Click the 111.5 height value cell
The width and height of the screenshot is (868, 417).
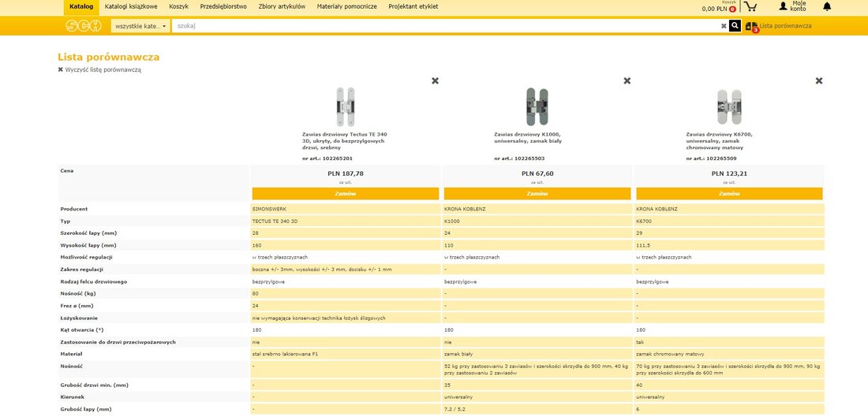[729, 246]
